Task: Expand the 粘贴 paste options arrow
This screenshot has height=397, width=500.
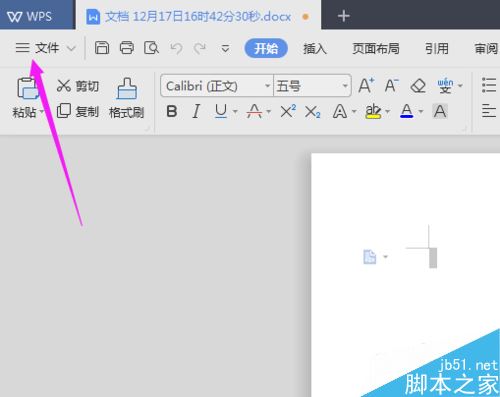Action: 42,111
